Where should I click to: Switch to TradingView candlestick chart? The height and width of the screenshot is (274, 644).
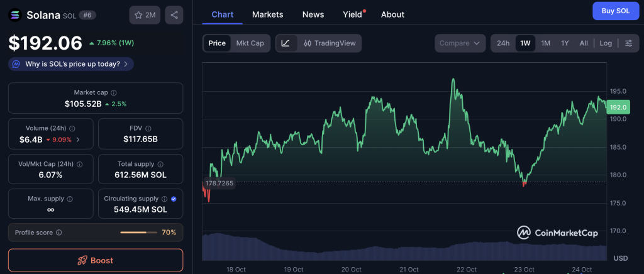pyautogui.click(x=330, y=43)
